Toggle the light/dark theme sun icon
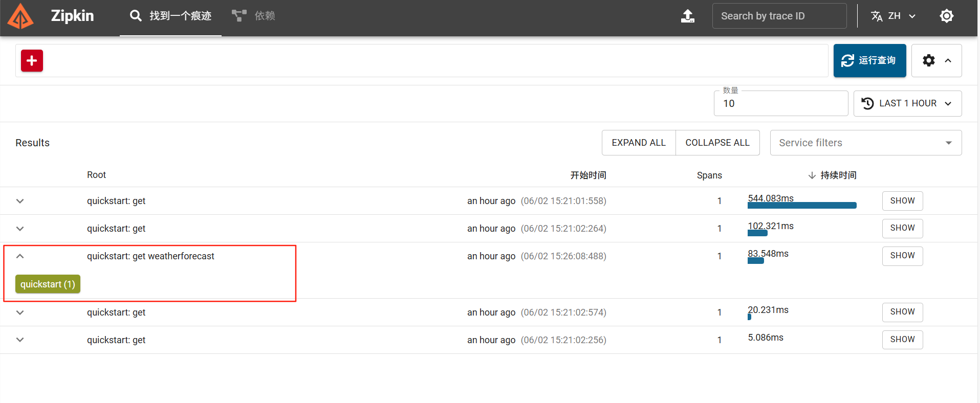This screenshot has height=403, width=980. click(x=947, y=16)
